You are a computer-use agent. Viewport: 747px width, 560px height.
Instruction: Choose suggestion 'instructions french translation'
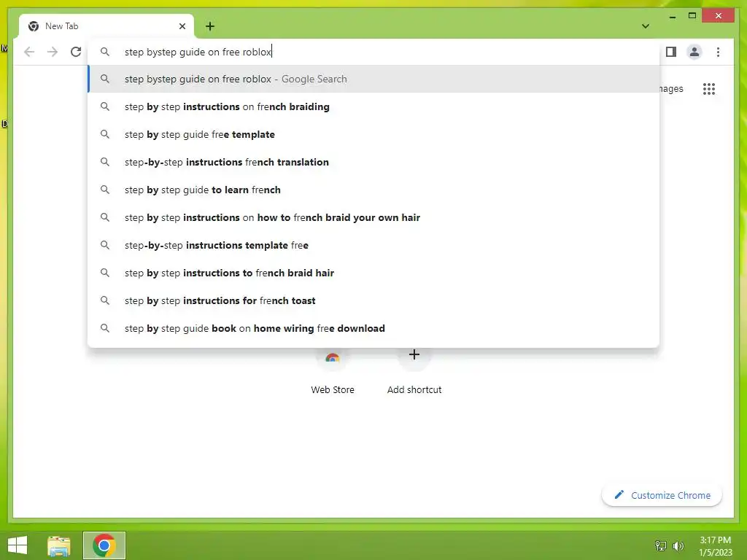coord(374,162)
